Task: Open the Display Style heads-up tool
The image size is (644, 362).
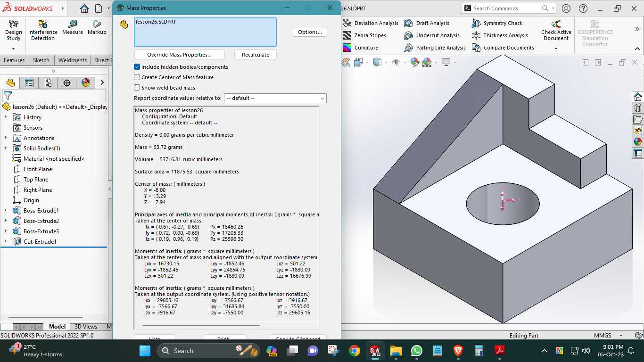Action: click(377, 62)
